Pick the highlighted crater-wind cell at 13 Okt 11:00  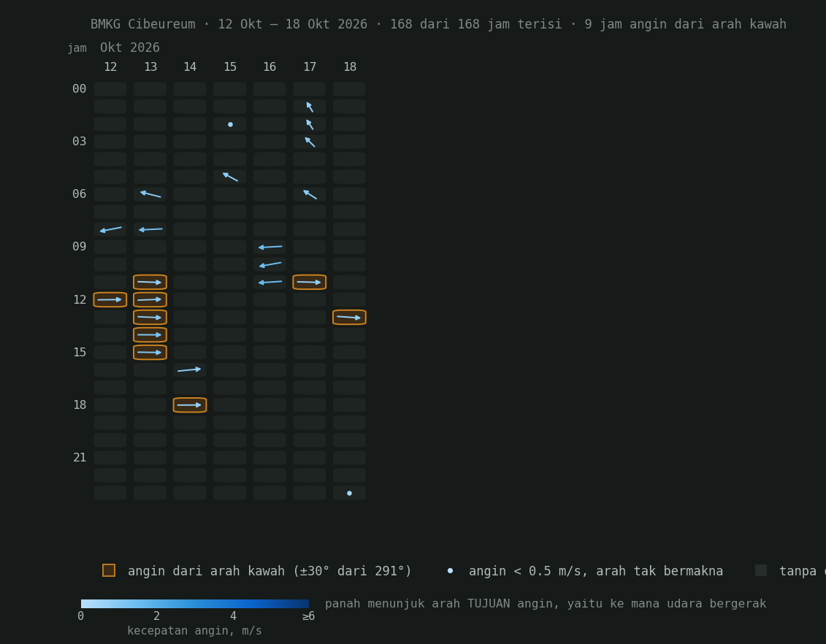click(150, 283)
